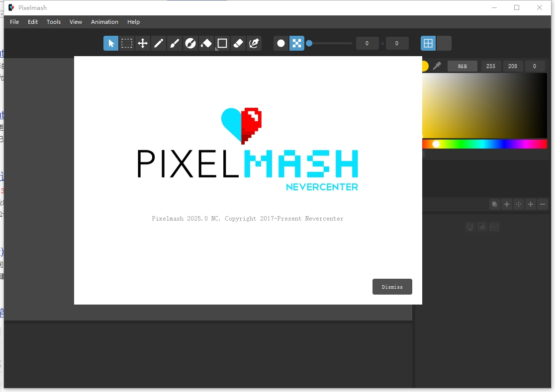Click inside the saturation-brightness color square
Screen dimensions: 555x392
pyautogui.click(x=484, y=106)
